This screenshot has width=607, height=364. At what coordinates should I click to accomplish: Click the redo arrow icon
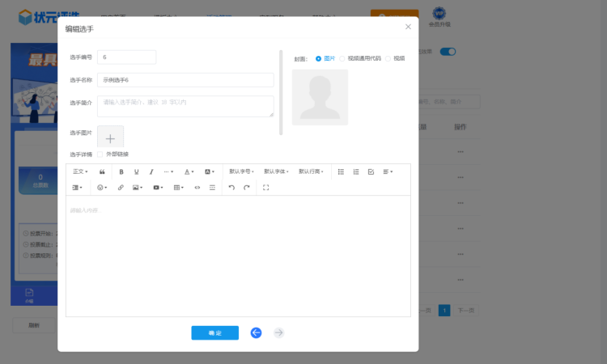pos(247,187)
